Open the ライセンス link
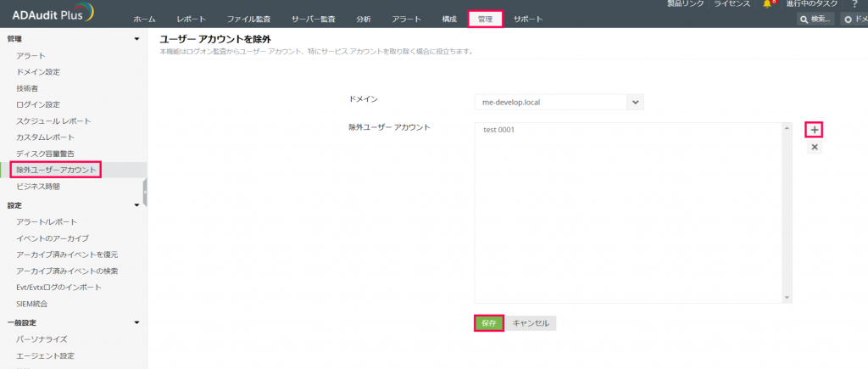 [732, 4]
